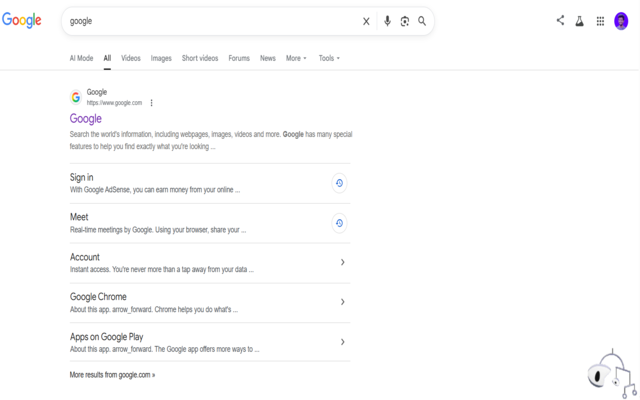Click the magnifier search icon
Viewport: 640px width, 400px height.
pos(422,21)
